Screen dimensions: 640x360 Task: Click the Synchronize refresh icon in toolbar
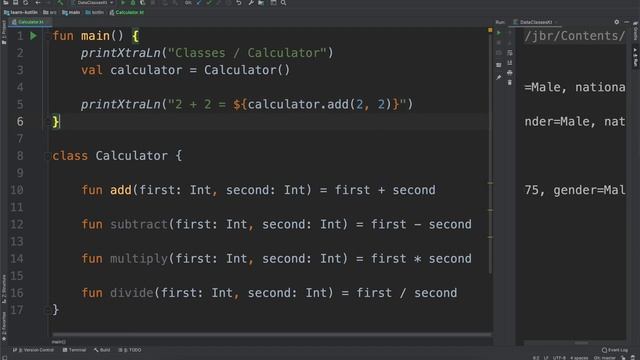26,2
